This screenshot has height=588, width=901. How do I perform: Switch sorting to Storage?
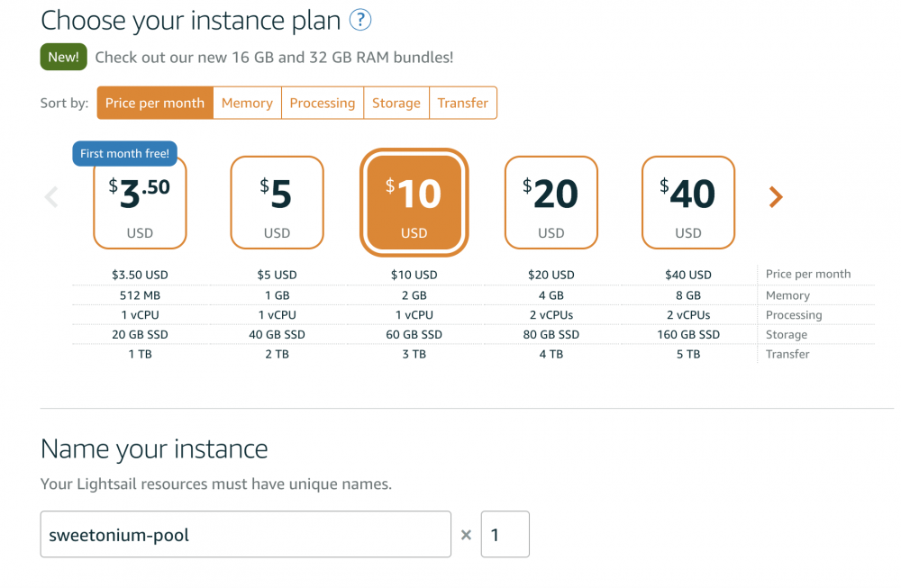tap(396, 103)
